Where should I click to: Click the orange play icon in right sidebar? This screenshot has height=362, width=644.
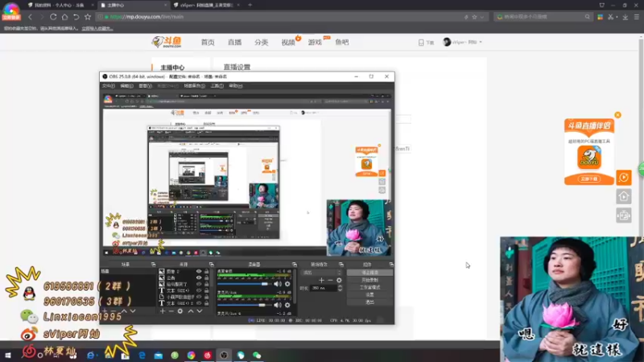tap(623, 177)
